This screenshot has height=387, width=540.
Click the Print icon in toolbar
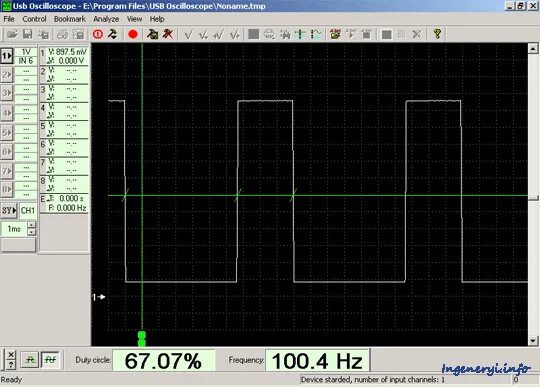[63, 34]
